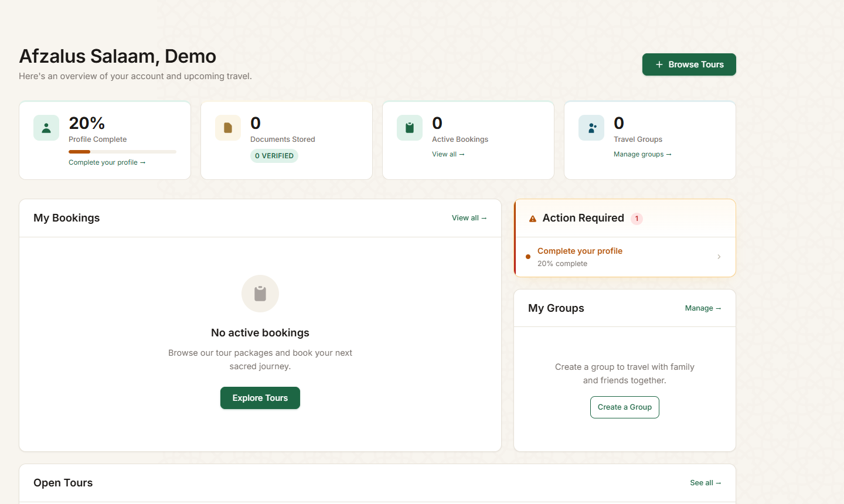Screen dimensions: 844x504
Task: Click the No active bookings heading
Action: (x=260, y=333)
